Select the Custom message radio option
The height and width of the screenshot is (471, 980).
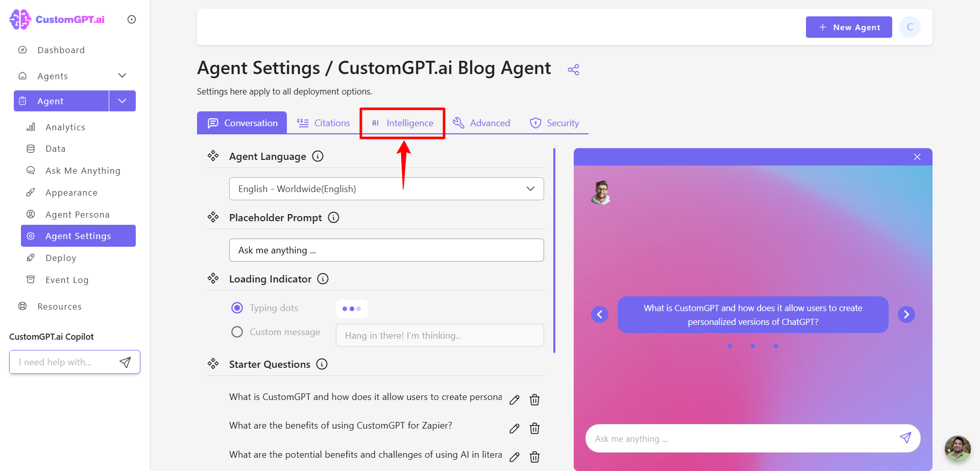click(237, 332)
